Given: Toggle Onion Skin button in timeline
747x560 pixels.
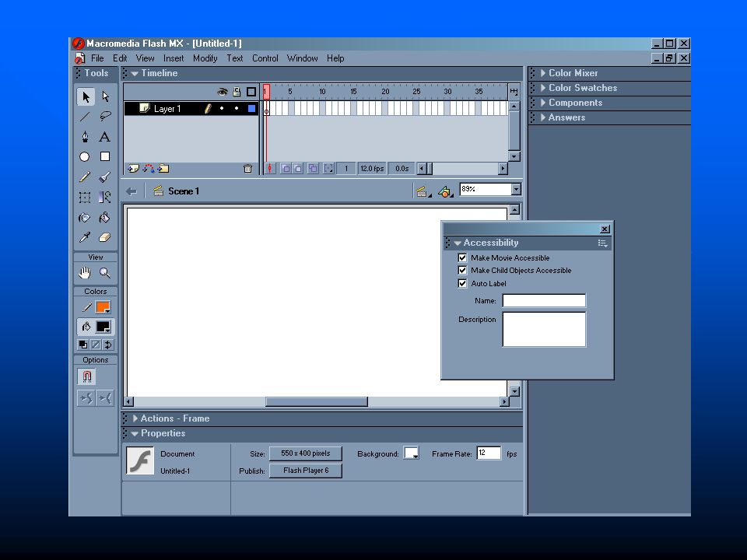Looking at the screenshot, I should (286, 169).
